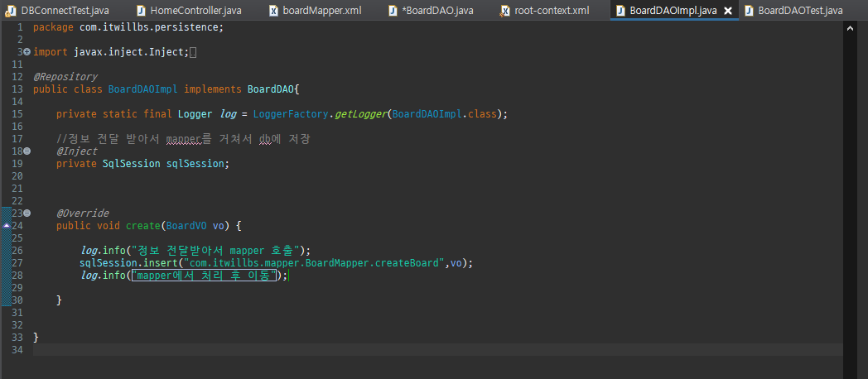Switch to boardMapper.xml tab

[x=321, y=10]
